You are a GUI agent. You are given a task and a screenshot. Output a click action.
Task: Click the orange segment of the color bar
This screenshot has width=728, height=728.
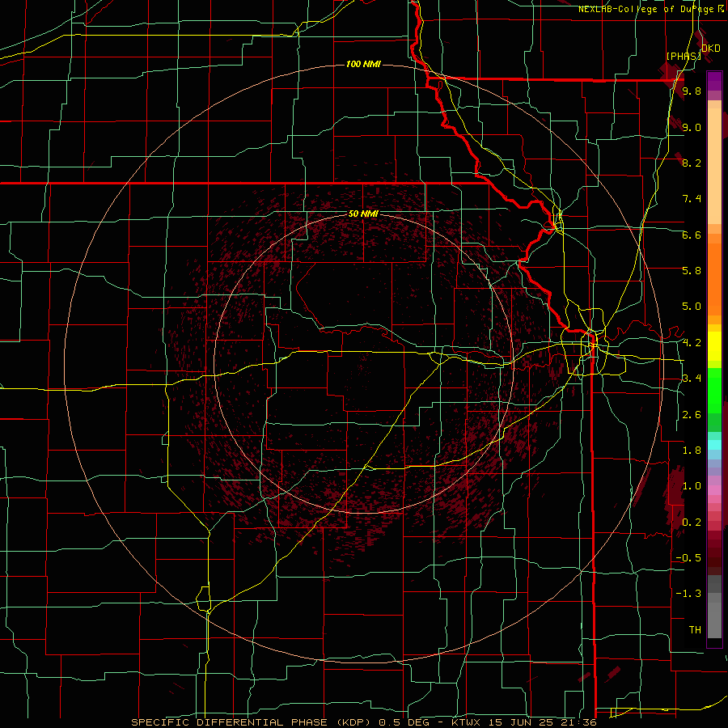[x=714, y=278]
